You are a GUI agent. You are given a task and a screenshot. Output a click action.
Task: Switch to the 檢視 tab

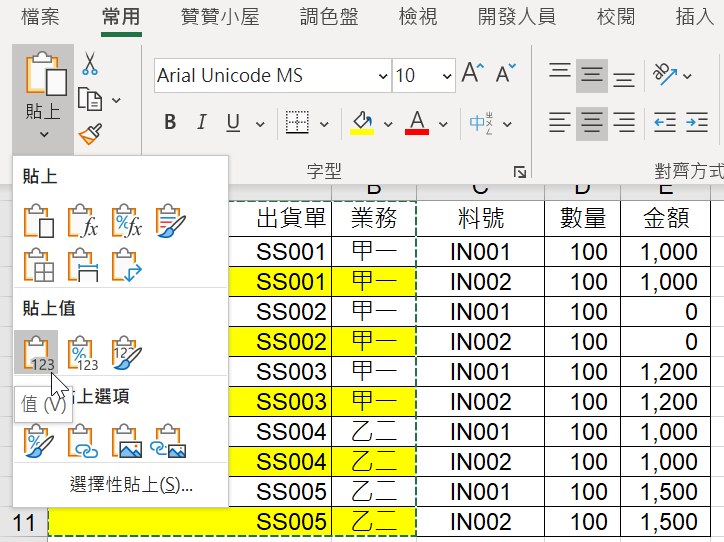418,17
